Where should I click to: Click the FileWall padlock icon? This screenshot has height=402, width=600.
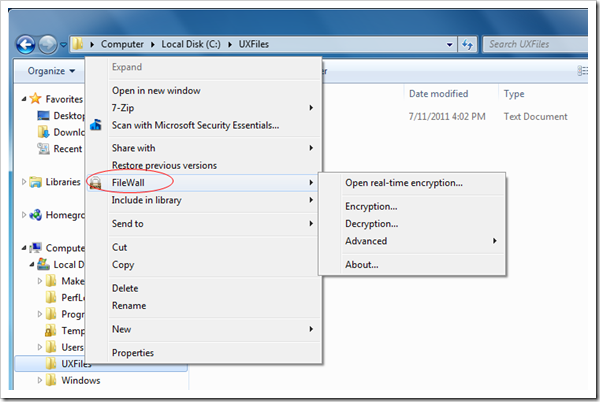[96, 183]
